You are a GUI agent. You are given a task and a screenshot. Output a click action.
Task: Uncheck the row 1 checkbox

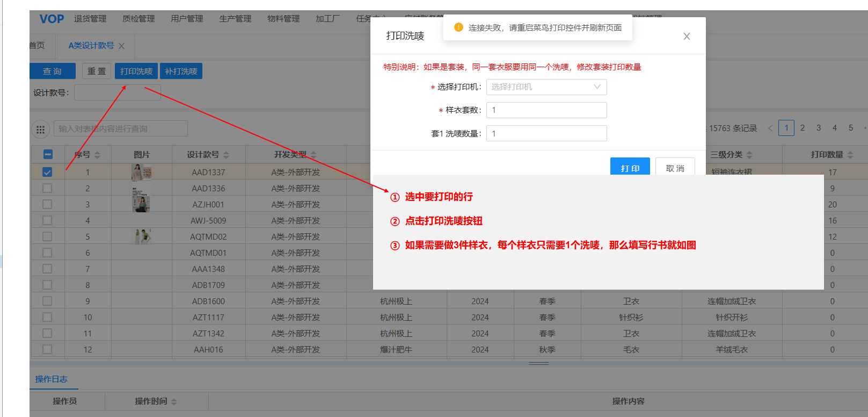47,172
